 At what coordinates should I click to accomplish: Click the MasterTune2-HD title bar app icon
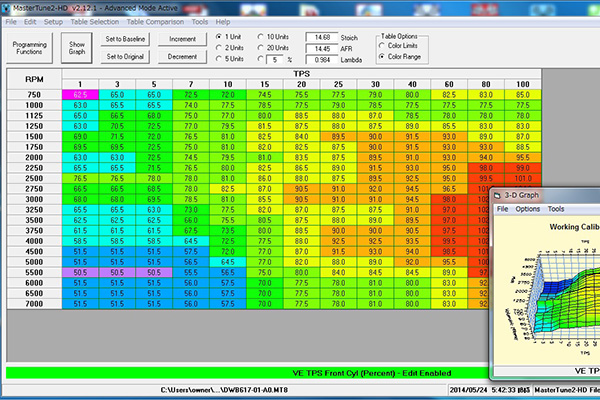pyautogui.click(x=6, y=6)
